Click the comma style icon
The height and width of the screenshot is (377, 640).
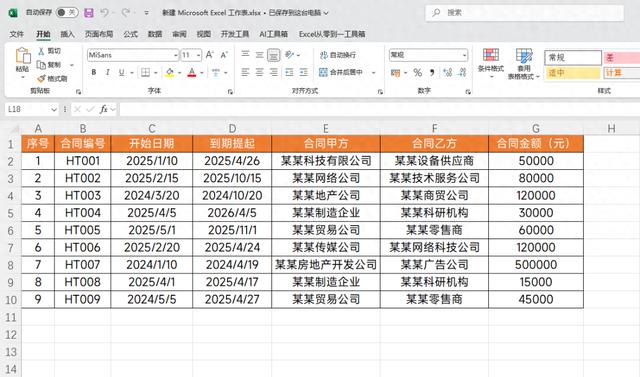432,73
